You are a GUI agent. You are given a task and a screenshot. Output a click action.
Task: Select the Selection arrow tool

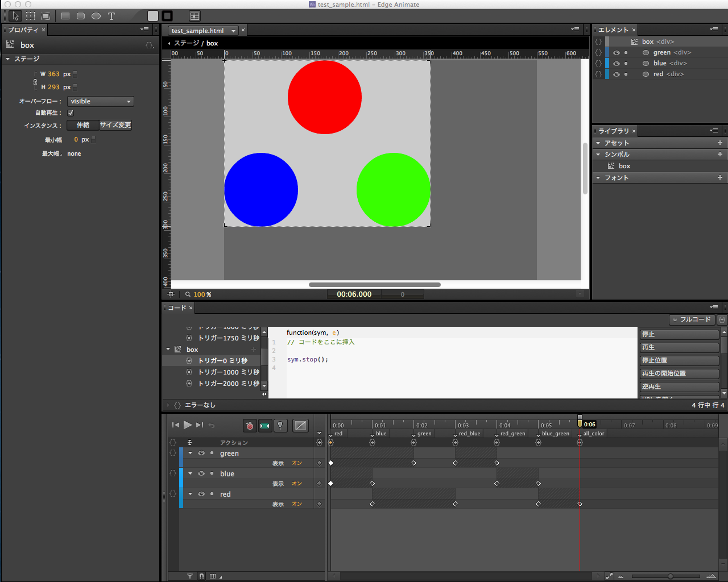click(15, 16)
